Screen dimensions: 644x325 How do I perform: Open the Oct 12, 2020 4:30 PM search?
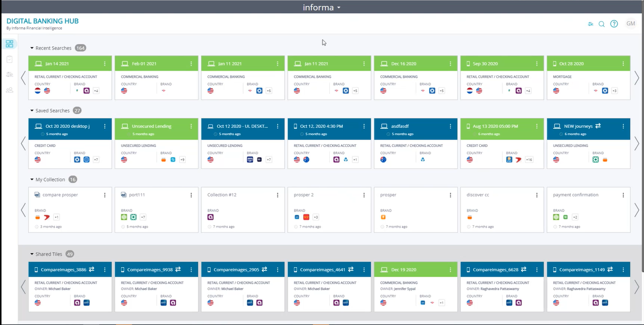click(329, 143)
